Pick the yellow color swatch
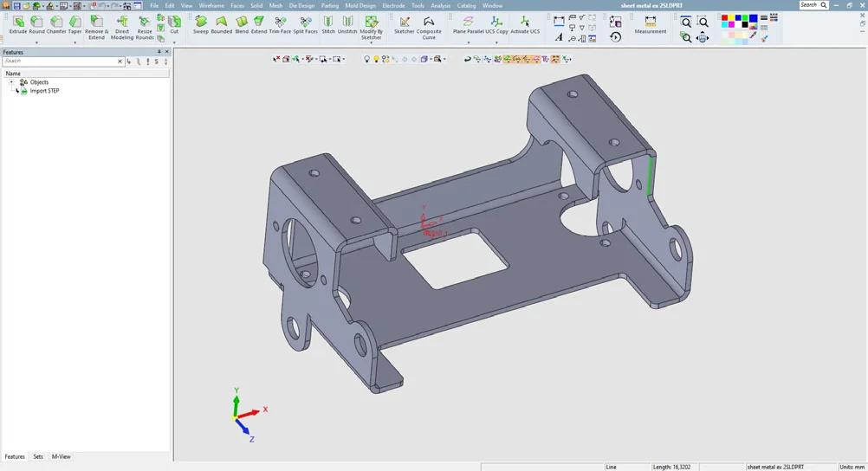 point(732,18)
